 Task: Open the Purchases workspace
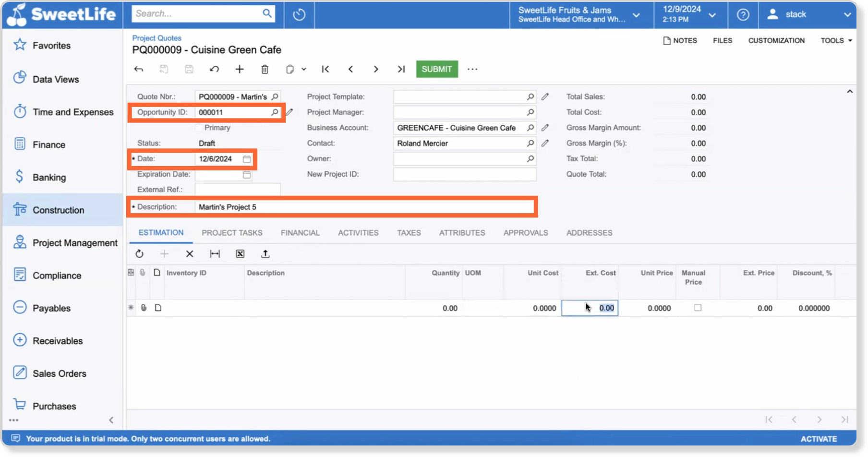tap(62, 406)
